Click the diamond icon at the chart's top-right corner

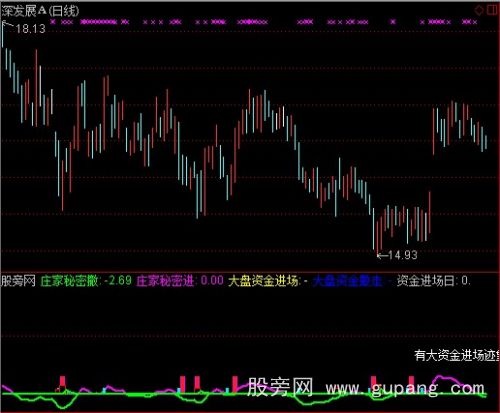pyautogui.click(x=479, y=10)
